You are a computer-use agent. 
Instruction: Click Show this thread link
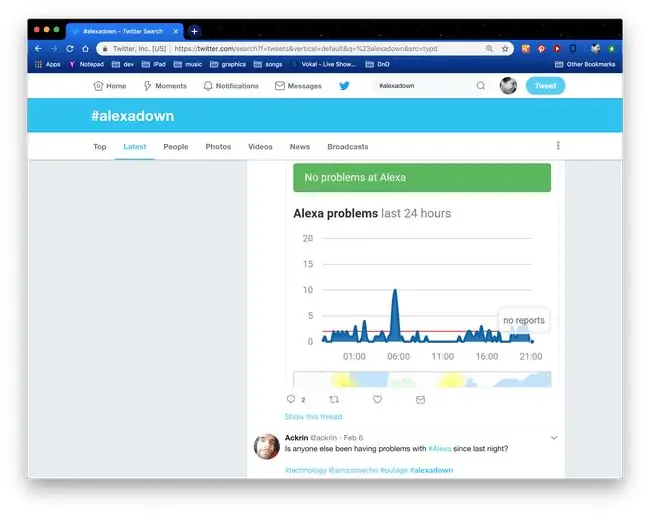click(x=313, y=416)
